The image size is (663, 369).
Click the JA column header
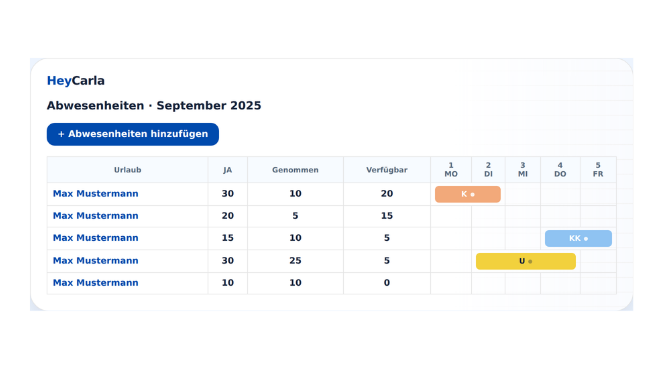coord(227,170)
